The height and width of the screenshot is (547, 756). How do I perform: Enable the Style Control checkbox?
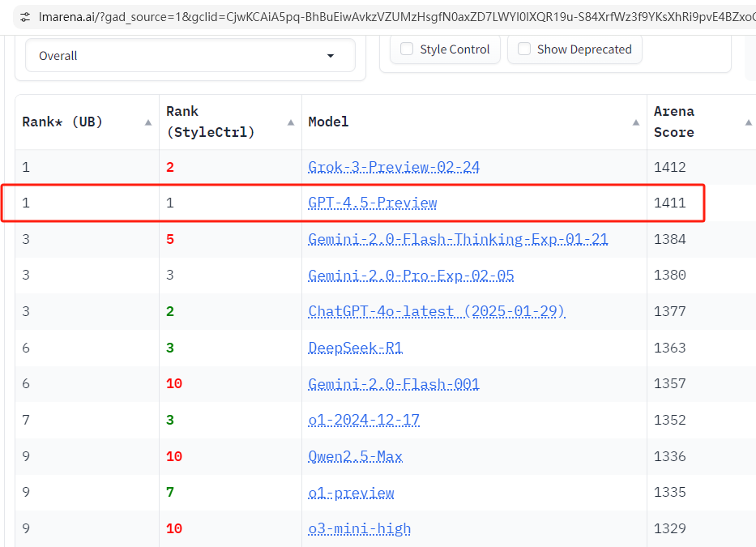coord(407,49)
